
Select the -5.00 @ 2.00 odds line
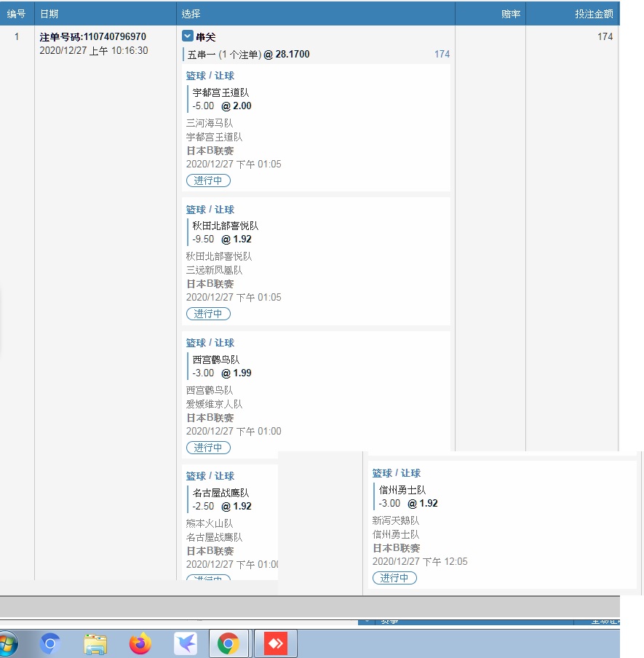click(x=221, y=106)
